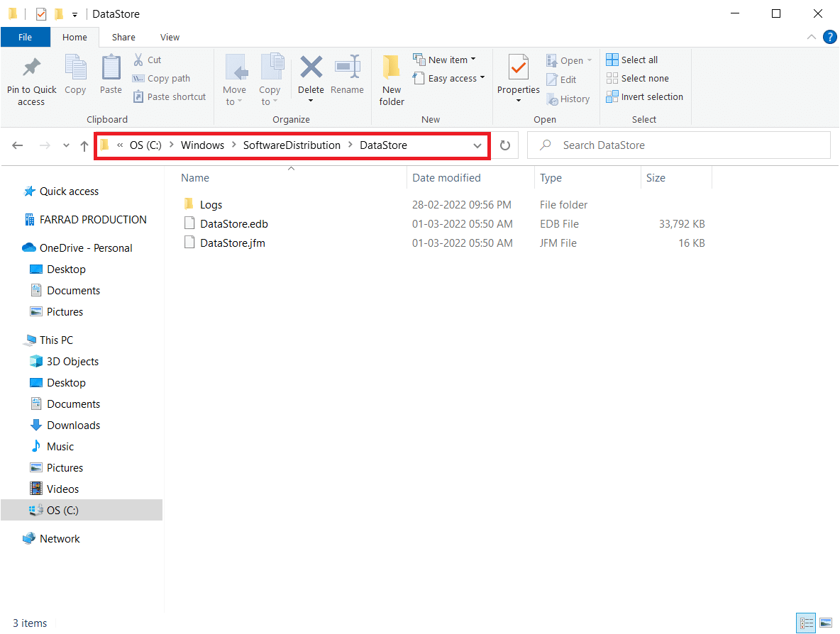Click Select none
The image size is (840, 634).
tap(638, 78)
